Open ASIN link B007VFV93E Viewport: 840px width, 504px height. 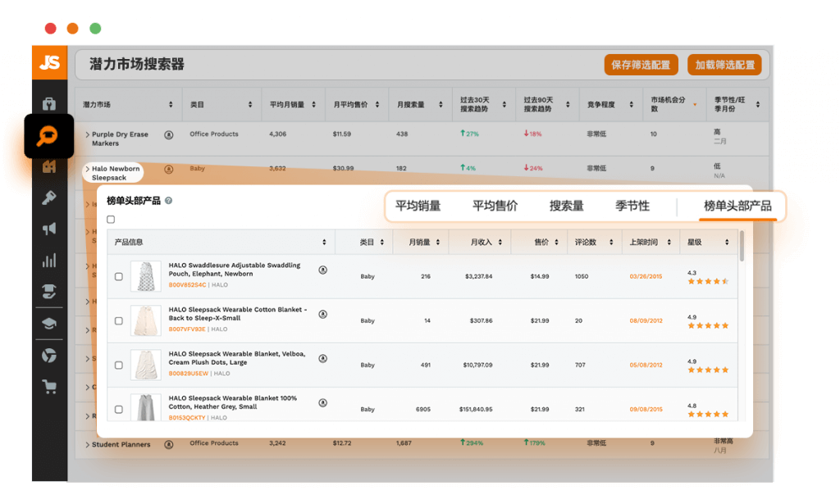(187, 329)
